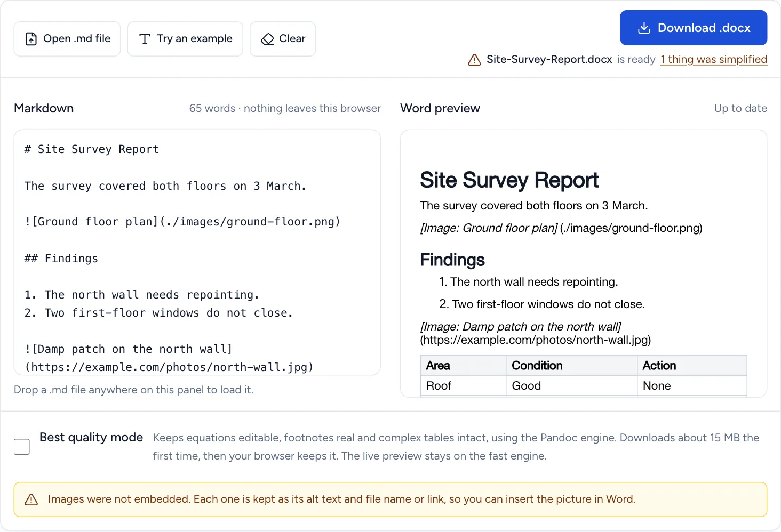Screen dimensions: 781x532
Task: Click the 'Findings' heading in Word preview
Action: point(452,260)
